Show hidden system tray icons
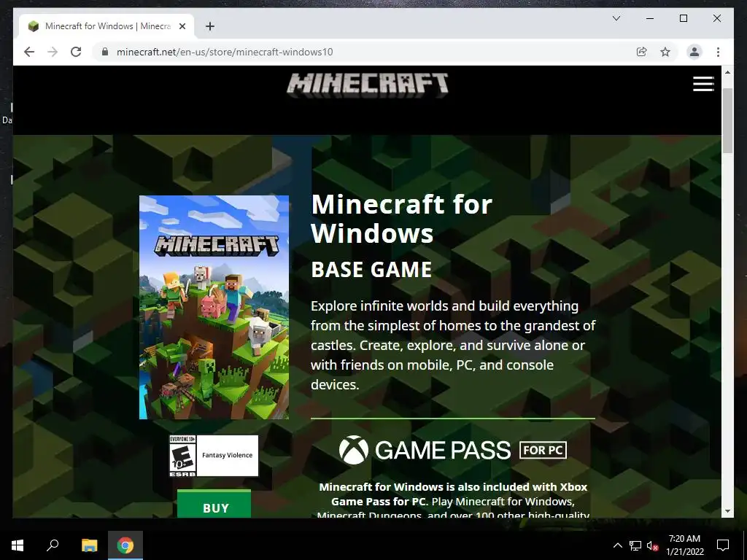This screenshot has height=560, width=747. tap(617, 545)
